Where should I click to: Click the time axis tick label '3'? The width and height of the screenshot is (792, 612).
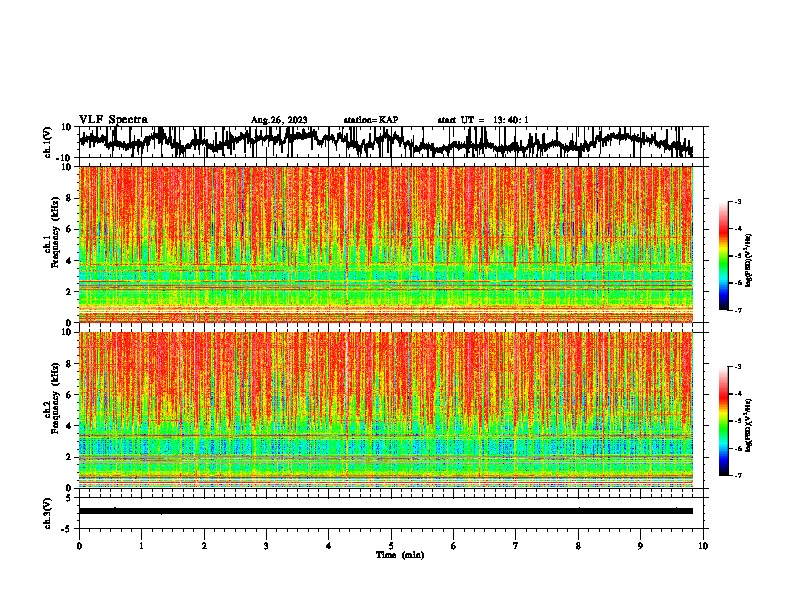click(x=266, y=546)
